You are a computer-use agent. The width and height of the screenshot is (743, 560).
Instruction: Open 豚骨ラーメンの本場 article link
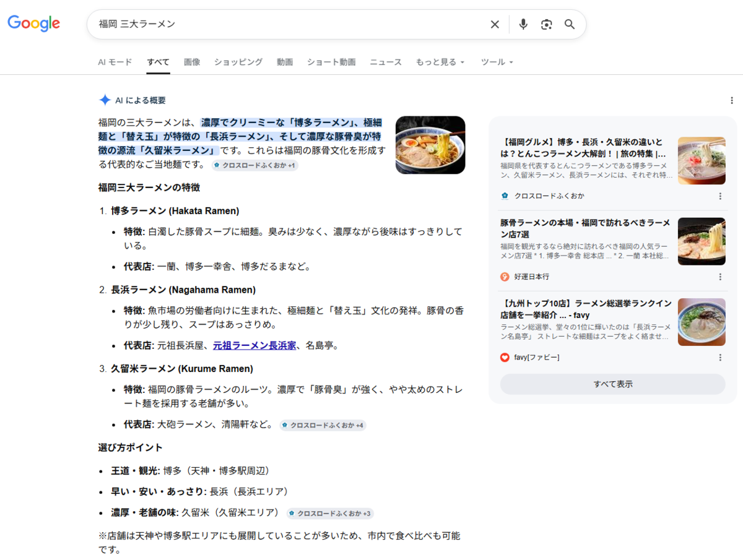pyautogui.click(x=586, y=228)
